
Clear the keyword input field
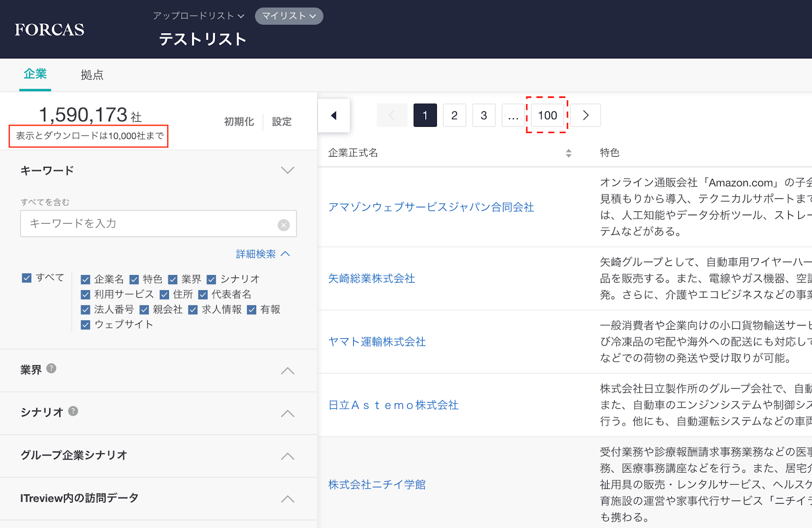coord(284,225)
